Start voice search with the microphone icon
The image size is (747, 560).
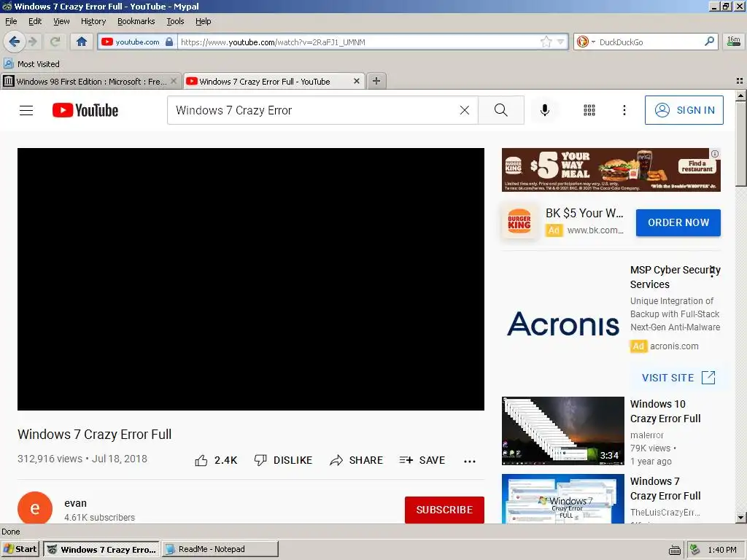coord(544,110)
